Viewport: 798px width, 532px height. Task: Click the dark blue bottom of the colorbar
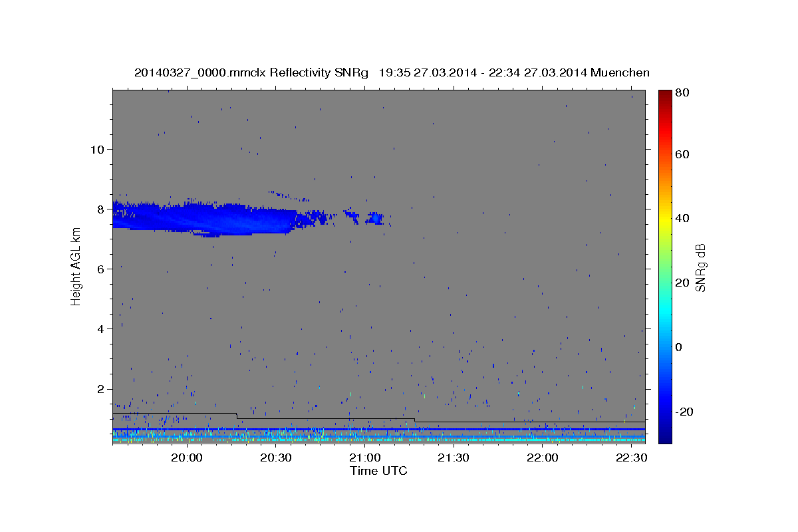pos(665,438)
